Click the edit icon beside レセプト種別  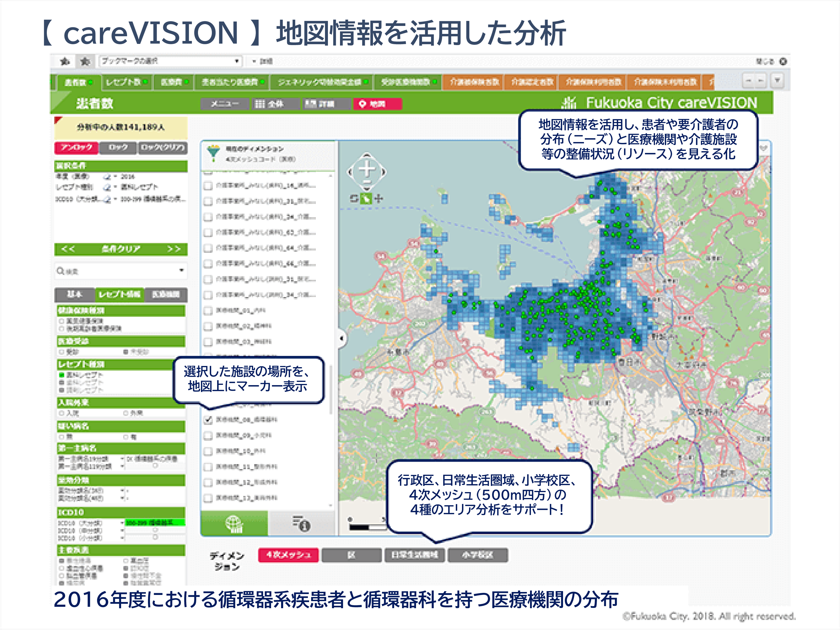(x=107, y=187)
